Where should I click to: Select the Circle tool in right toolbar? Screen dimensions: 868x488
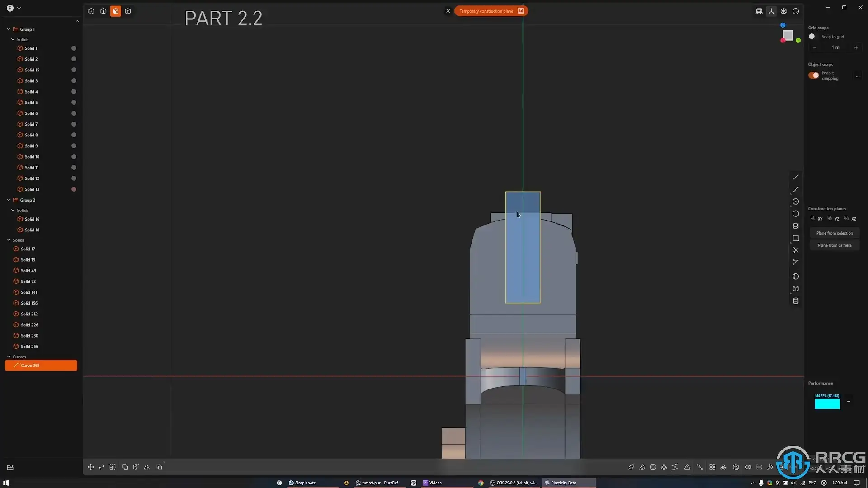pos(796,202)
